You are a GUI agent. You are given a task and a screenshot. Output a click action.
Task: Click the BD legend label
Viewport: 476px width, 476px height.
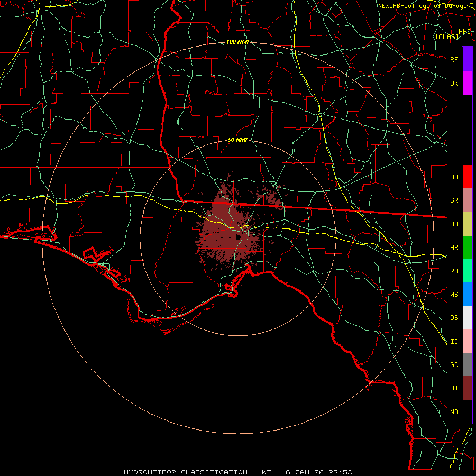[x=454, y=224]
